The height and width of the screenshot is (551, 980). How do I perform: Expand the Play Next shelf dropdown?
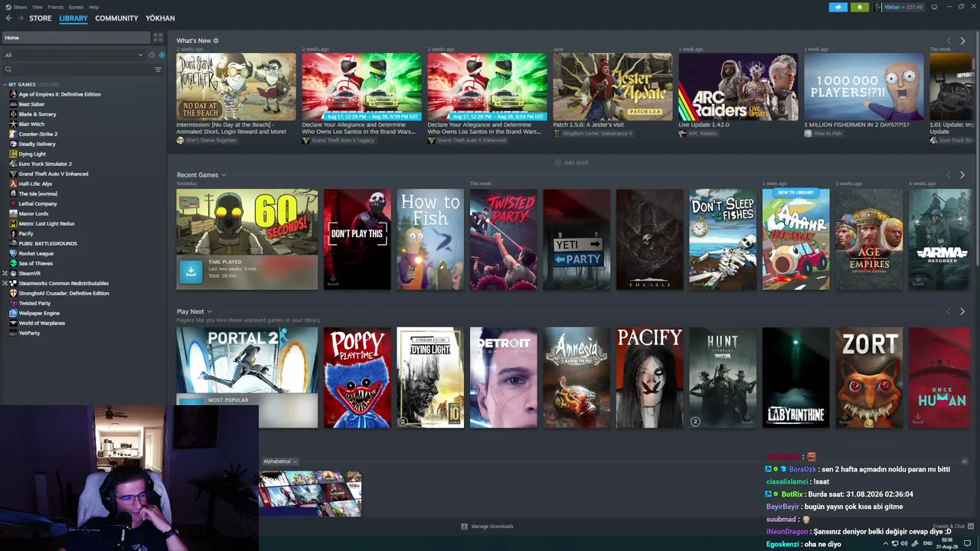[209, 311]
